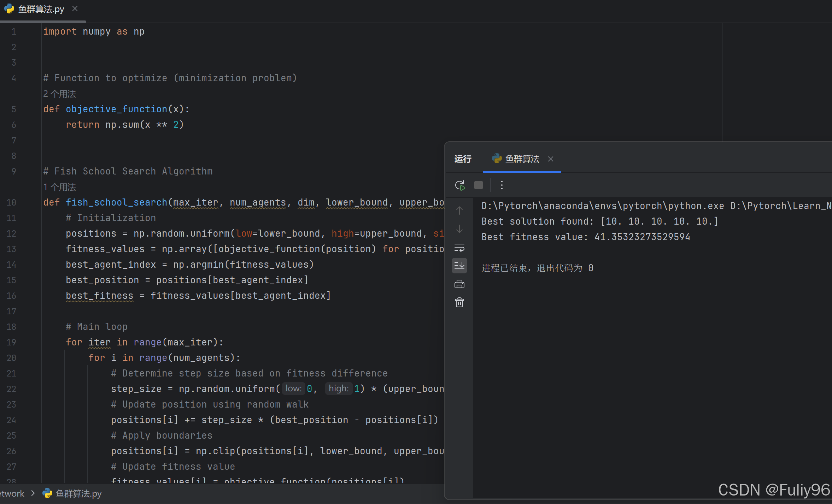Click 2 个用法 usages hint above objective_function
This screenshot has height=504, width=832.
[60, 94]
